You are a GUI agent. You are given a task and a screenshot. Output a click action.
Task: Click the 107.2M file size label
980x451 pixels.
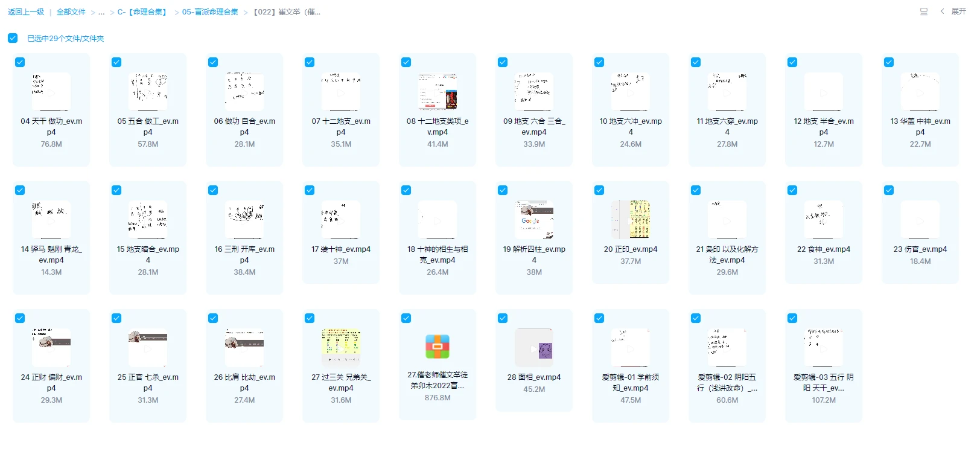point(824,400)
